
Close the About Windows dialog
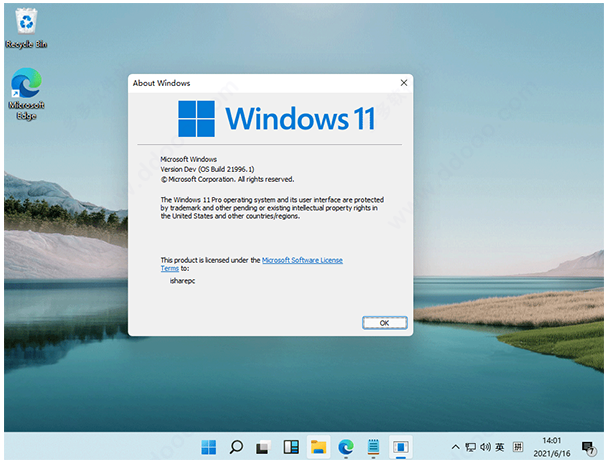tap(403, 83)
